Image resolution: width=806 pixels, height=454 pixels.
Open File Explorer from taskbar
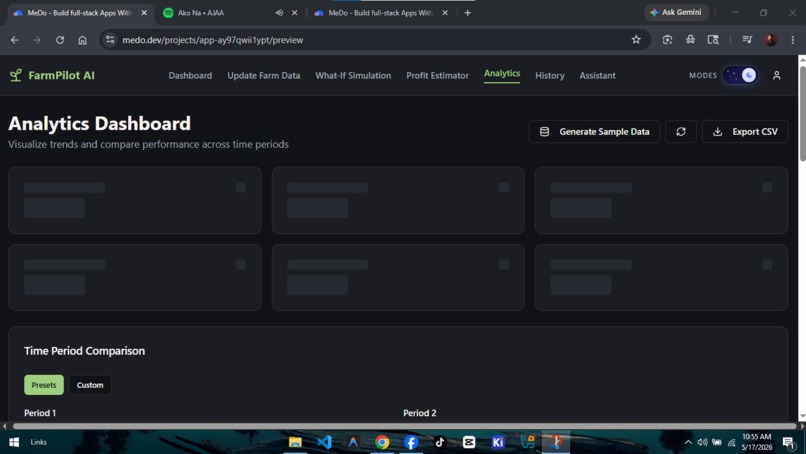[295, 442]
